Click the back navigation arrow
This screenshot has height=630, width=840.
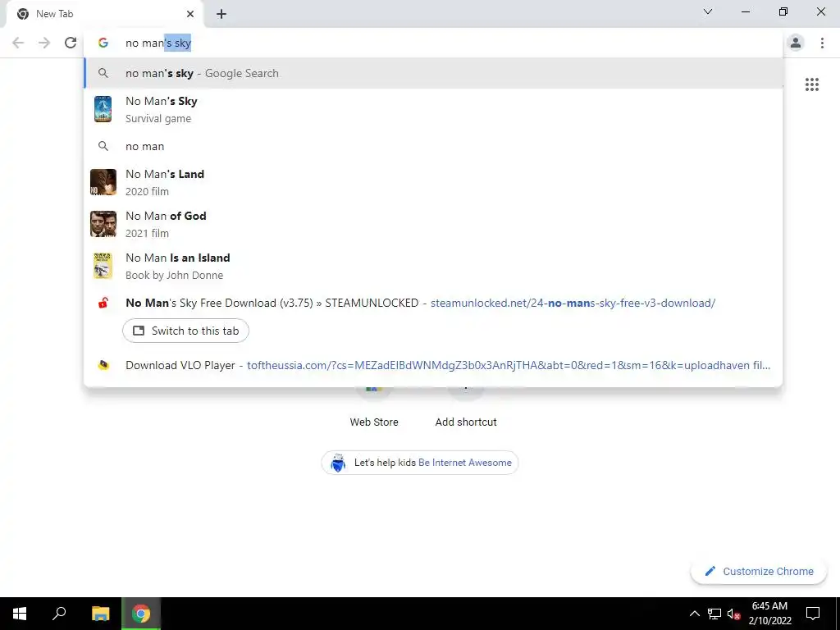pos(18,43)
